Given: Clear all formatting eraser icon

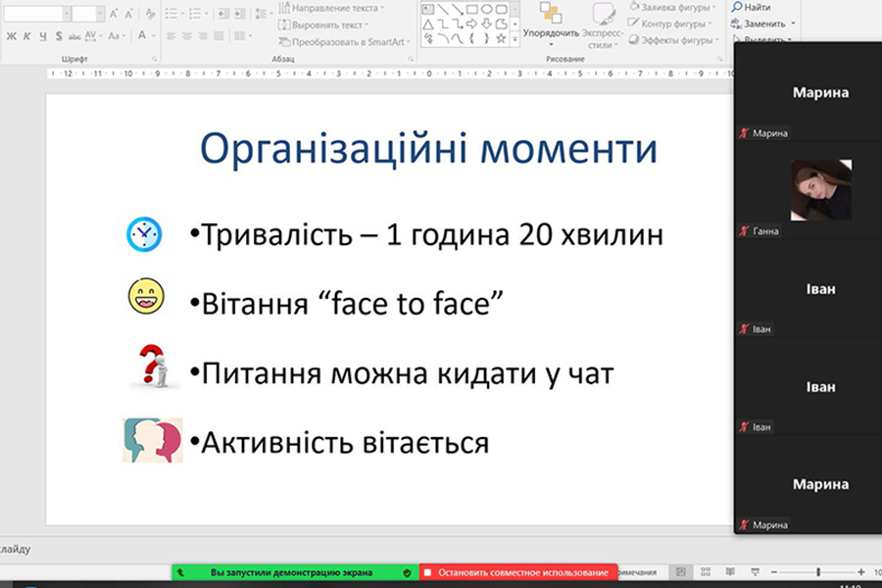Looking at the screenshot, I should (x=150, y=14).
